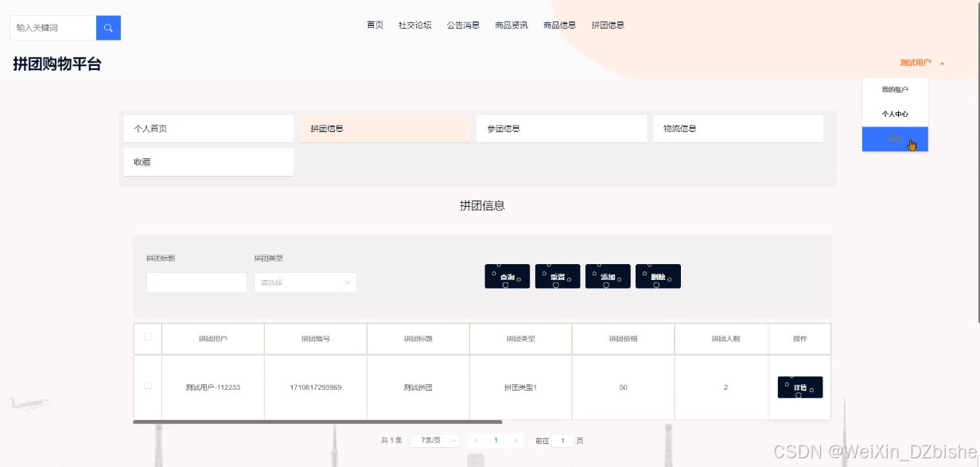Viewport: 980px width, 467px height.
Task: Select 我的账户 from user menu
Action: 895,89
